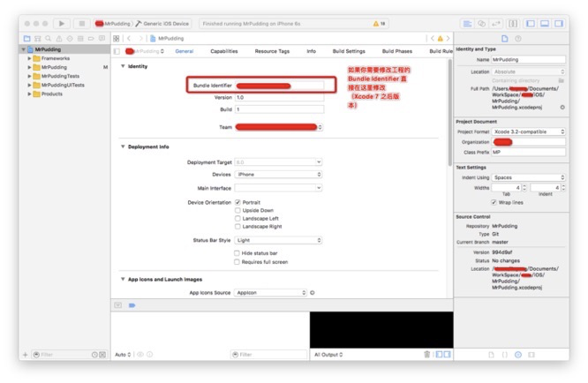The width and height of the screenshot is (588, 383).
Task: Run the project with the Play button
Action: (62, 24)
